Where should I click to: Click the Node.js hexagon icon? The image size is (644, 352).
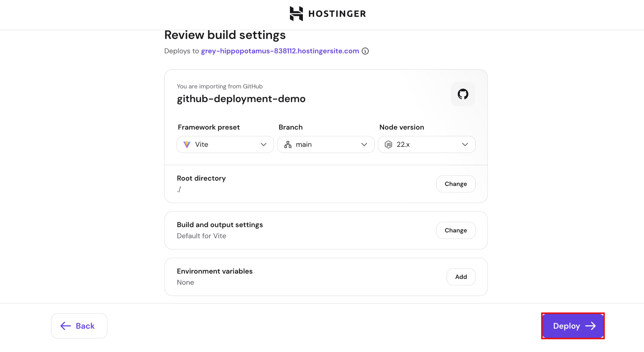388,145
